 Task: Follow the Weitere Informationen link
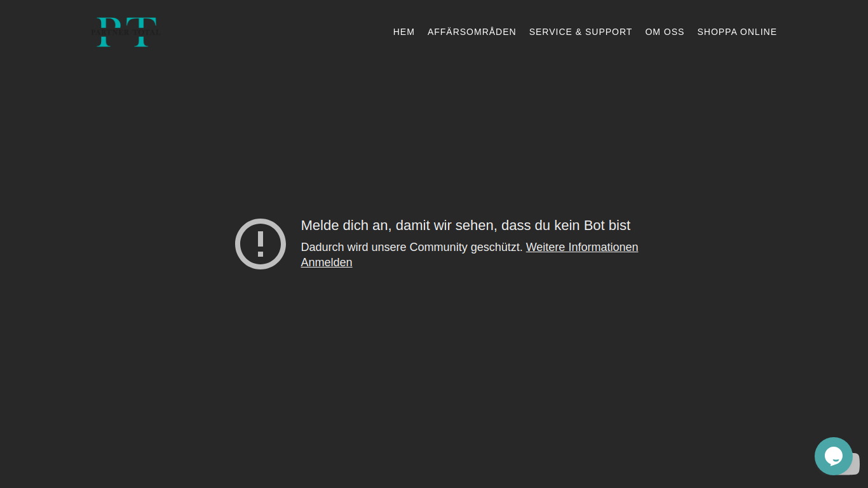582,247
